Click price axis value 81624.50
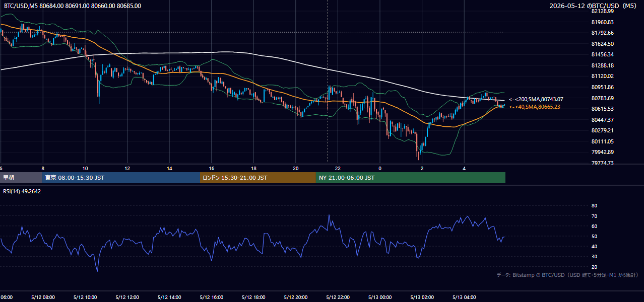This screenshot has width=644, height=302. [602, 44]
